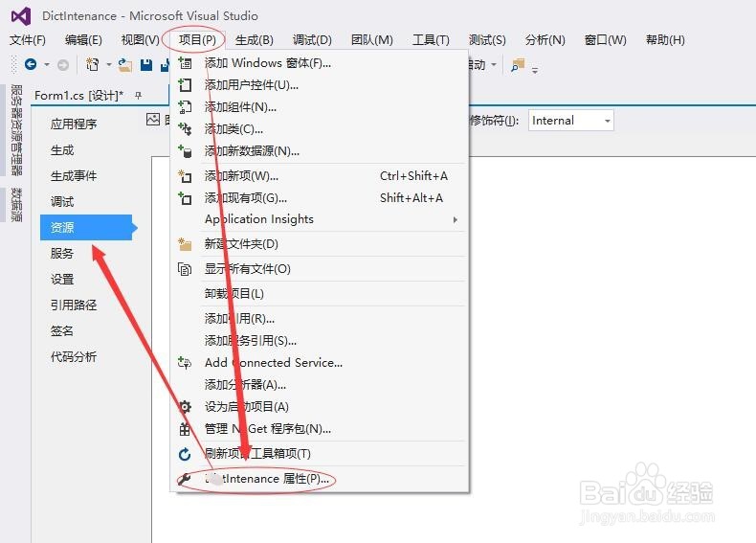Choose 添加分析器(A) menu entry
This screenshot has height=543, width=756.
coord(320,385)
